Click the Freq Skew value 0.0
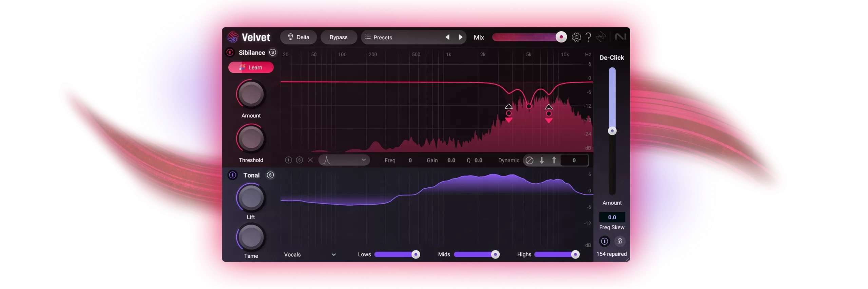868x289 pixels. tap(612, 217)
